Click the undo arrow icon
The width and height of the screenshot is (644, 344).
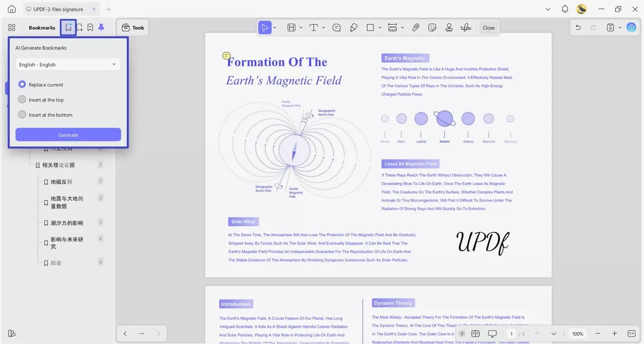(x=578, y=28)
